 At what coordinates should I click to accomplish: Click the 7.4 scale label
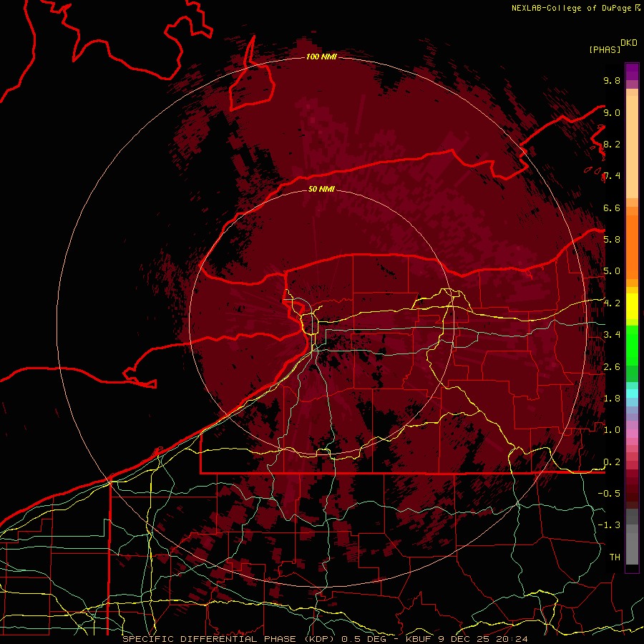pyautogui.click(x=612, y=176)
